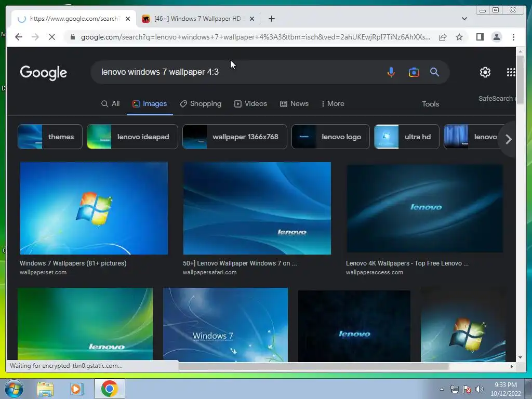
Task: Expand the More search categories
Action: [x=332, y=104]
